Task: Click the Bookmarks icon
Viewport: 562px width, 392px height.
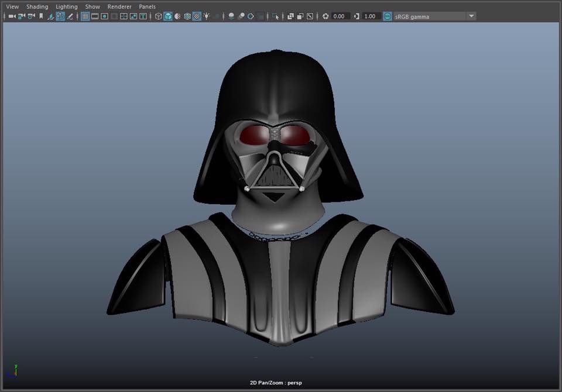Action: pyautogui.click(x=41, y=16)
